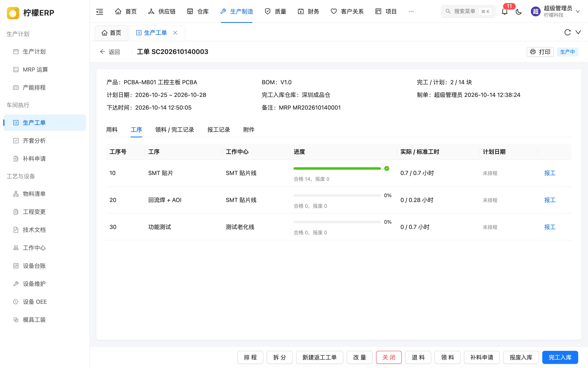This screenshot has width=588, height=368.
Task: Click the 功能测试 progress bar
Action: pyautogui.click(x=337, y=222)
